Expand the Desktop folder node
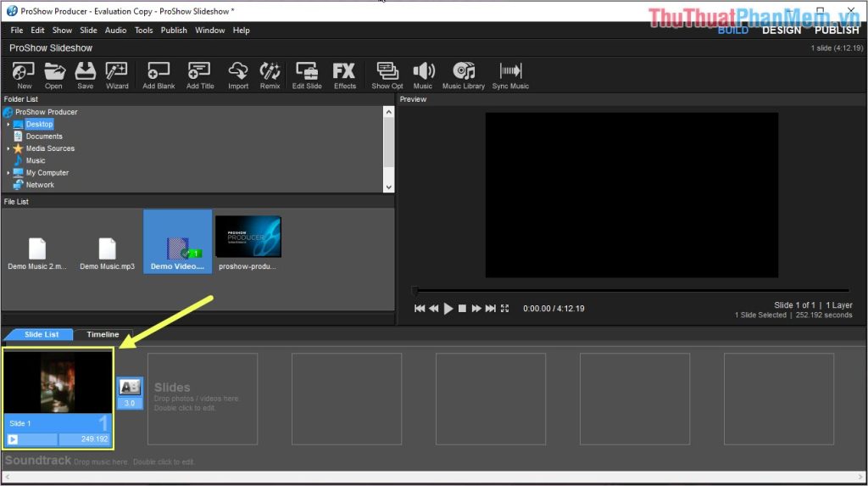This screenshot has height=486, width=868. point(8,124)
